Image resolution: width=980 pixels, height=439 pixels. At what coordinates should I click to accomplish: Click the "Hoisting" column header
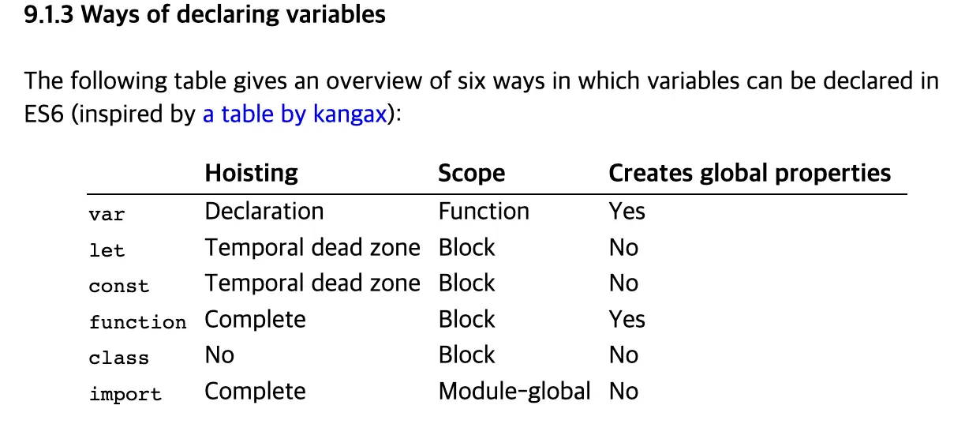click(251, 173)
